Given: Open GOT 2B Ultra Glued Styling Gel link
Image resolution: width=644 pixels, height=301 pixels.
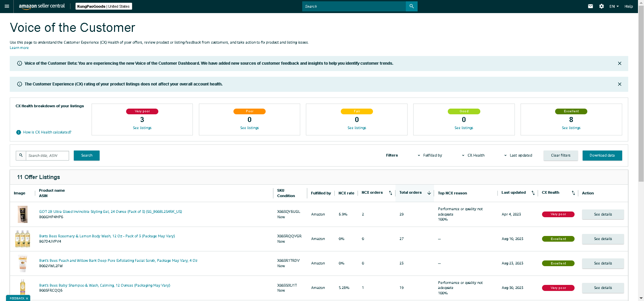Looking at the screenshot, I should pyautogui.click(x=111, y=212).
